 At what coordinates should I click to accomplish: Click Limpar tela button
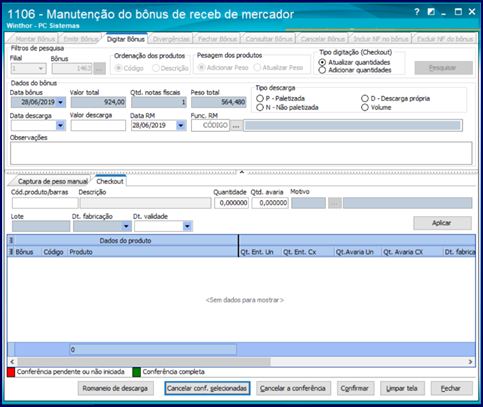point(402,388)
